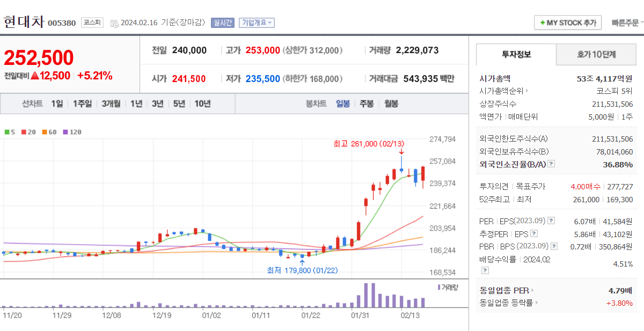
Task: Open the 동일업종 등락률 link
Action: click(506, 303)
